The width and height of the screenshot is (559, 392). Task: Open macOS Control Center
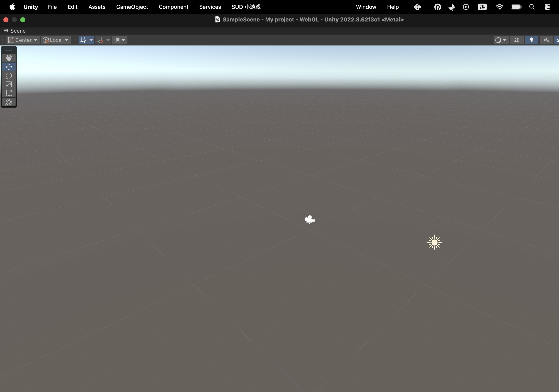(x=547, y=7)
